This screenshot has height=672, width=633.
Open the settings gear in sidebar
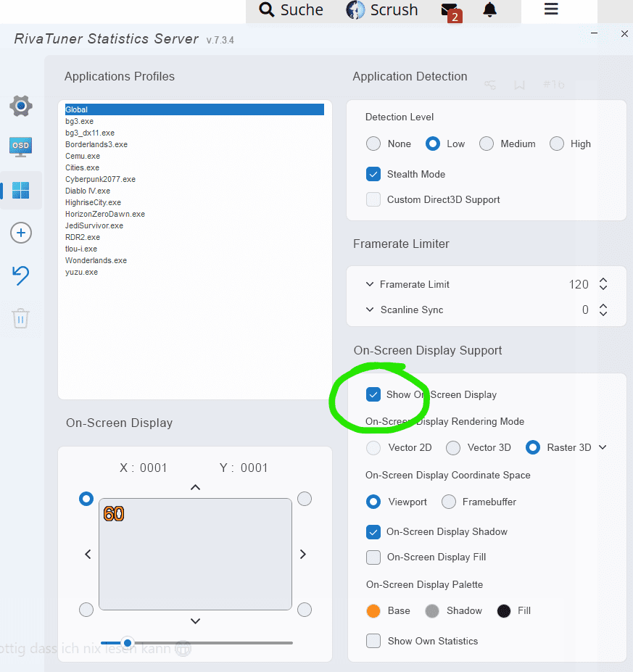click(21, 106)
